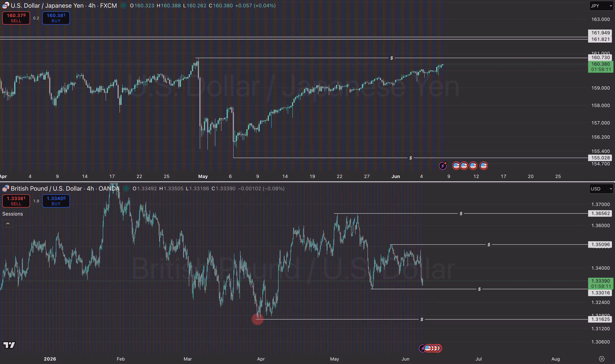Click first US flag economic event on USDJPY
This screenshot has width=615, height=364.
point(456,166)
